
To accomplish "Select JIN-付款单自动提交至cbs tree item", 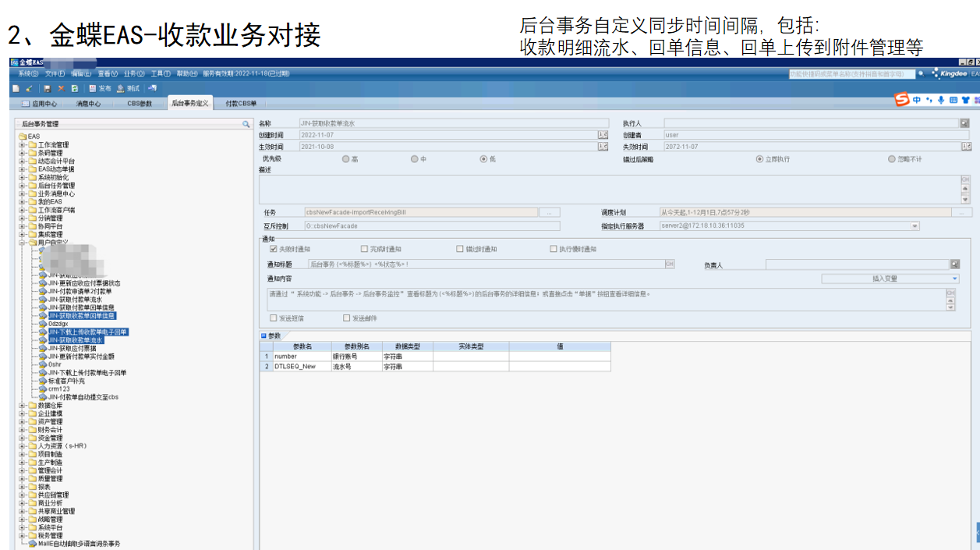I will 83,397.
